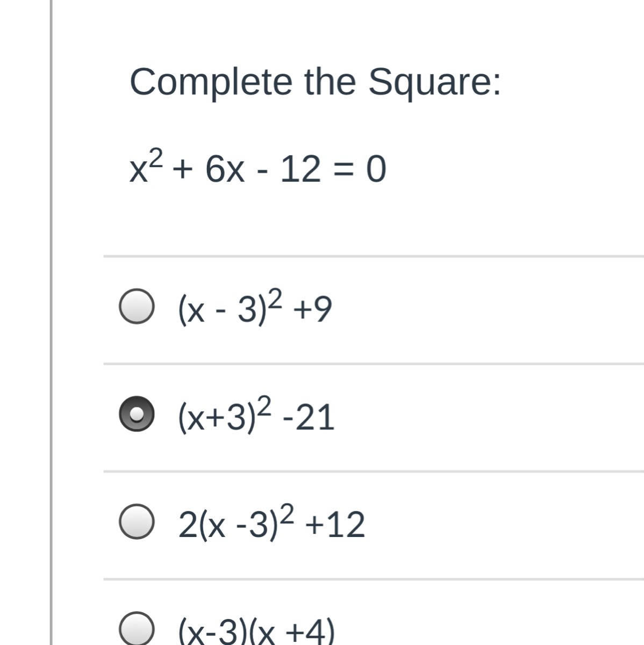The image size is (644, 645).
Task: Click the word "Square:" in the heading
Action: (x=434, y=82)
